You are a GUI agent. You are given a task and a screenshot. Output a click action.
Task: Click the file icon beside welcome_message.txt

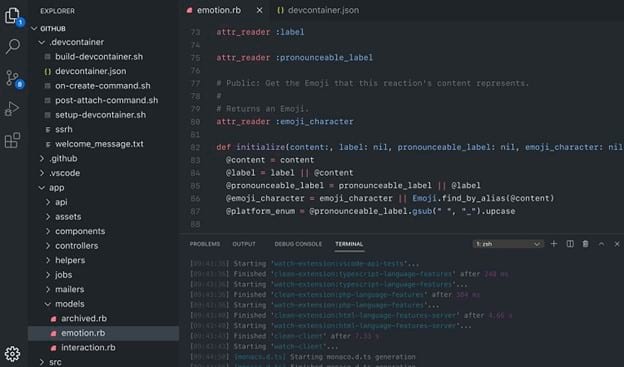point(48,144)
